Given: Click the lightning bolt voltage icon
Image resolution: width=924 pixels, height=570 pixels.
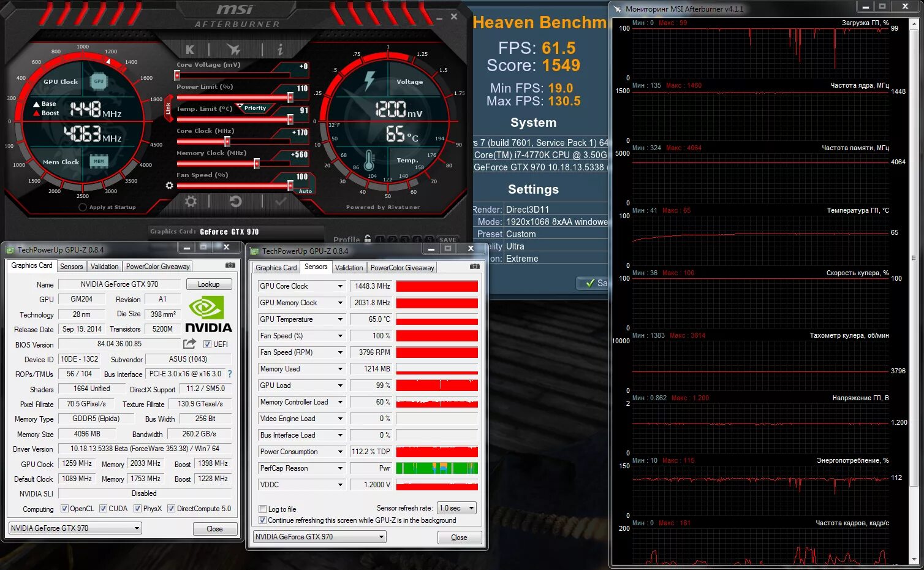Looking at the screenshot, I should pos(369,80).
